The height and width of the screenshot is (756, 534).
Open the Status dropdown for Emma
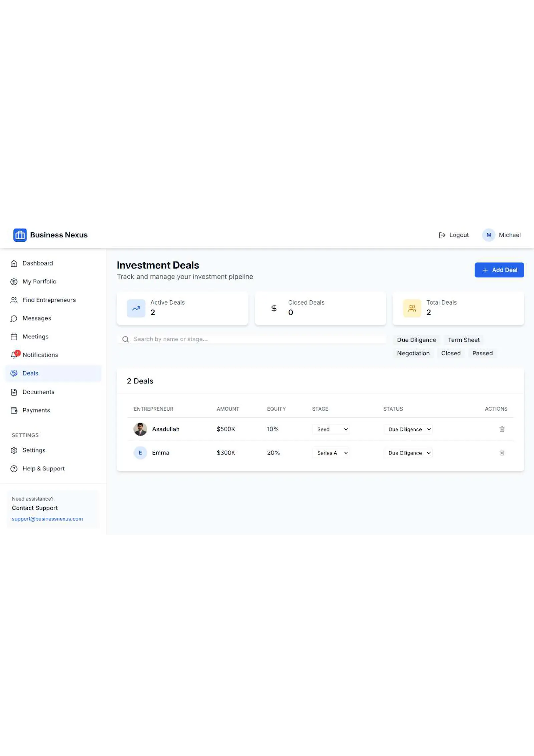tap(408, 453)
